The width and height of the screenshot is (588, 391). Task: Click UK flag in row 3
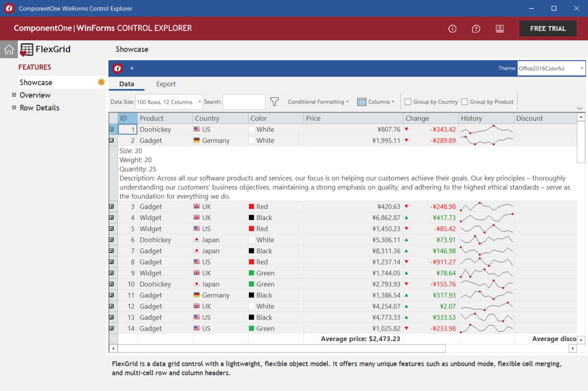point(197,206)
